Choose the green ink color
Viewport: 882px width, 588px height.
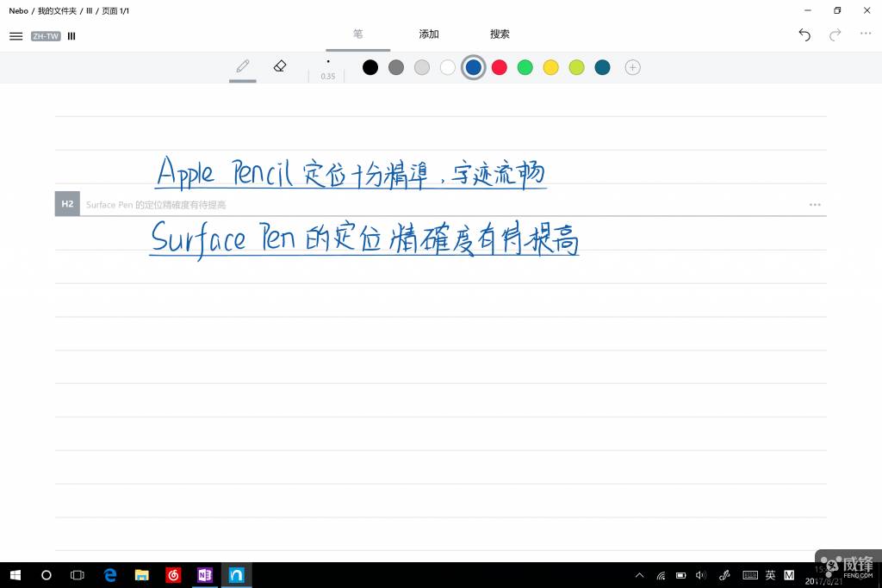click(525, 67)
